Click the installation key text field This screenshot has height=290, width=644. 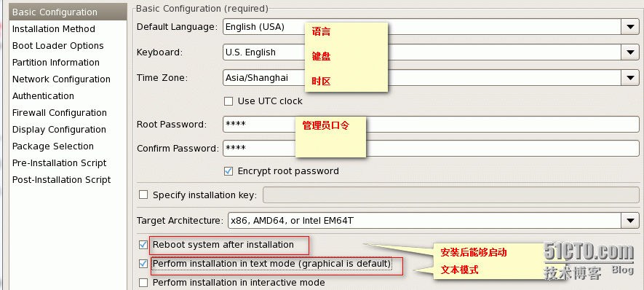[x=451, y=195]
